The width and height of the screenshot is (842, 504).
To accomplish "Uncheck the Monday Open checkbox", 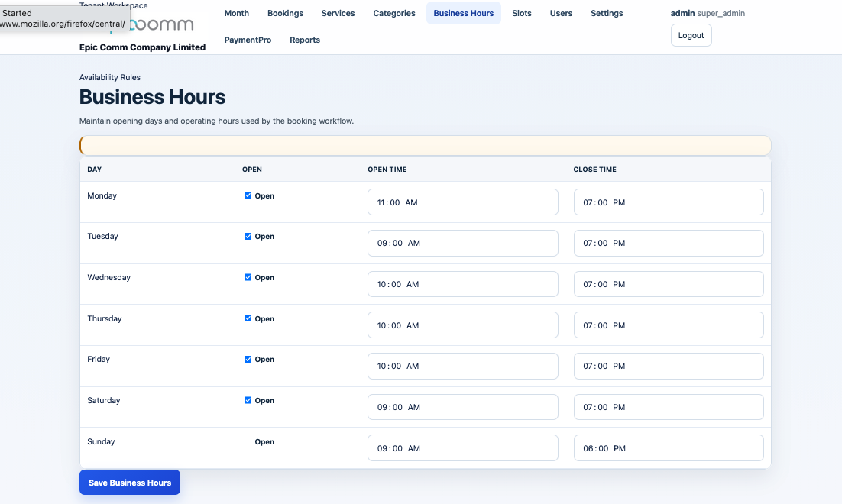I will pos(248,195).
